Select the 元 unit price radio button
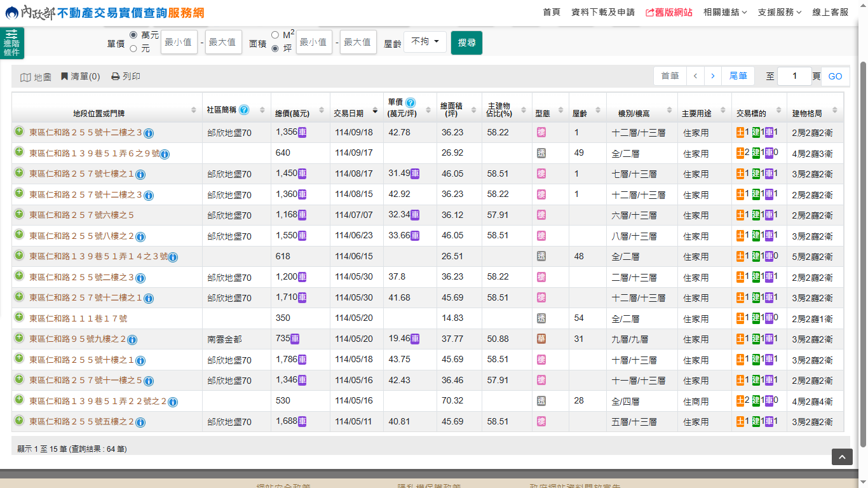 [x=133, y=48]
